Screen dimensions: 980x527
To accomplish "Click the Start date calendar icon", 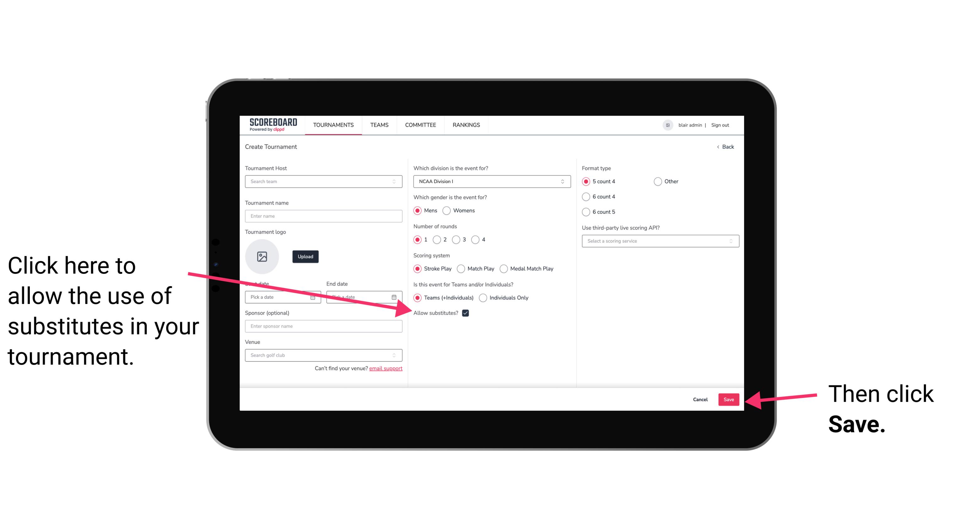I will coord(314,296).
